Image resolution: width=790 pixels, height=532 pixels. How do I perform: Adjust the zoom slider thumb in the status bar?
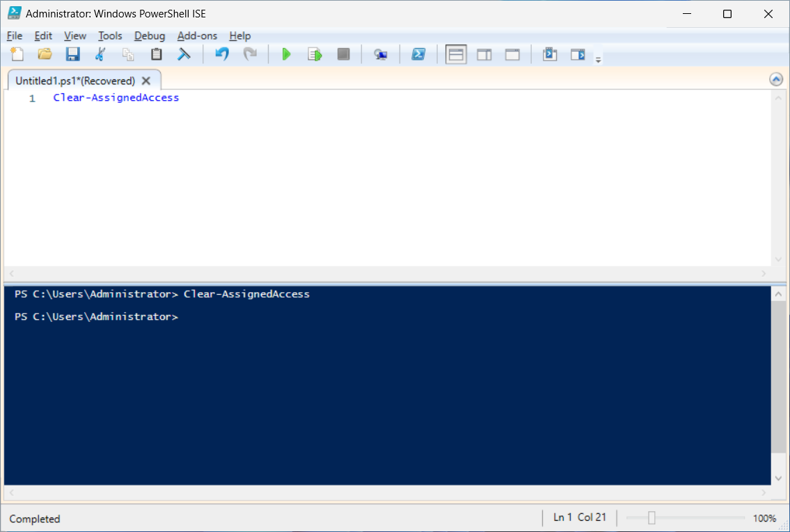(x=651, y=518)
